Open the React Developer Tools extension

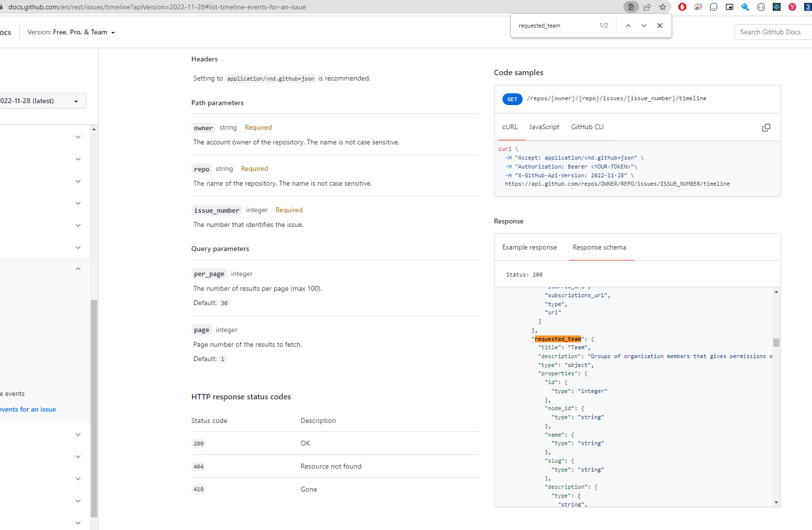tap(776, 7)
